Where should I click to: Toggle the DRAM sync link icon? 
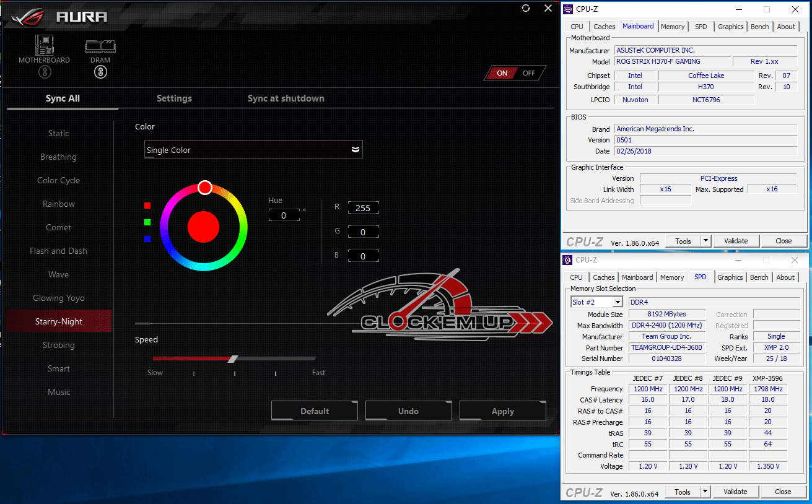point(100,72)
